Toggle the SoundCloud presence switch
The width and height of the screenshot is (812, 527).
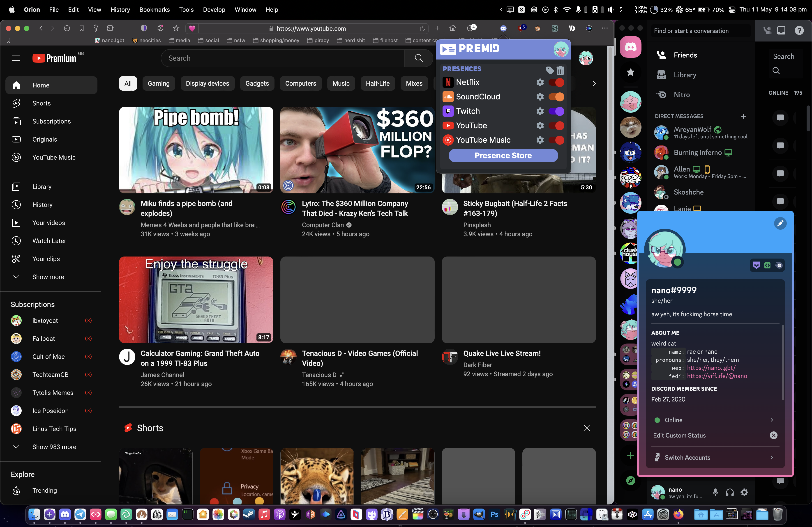(x=556, y=97)
